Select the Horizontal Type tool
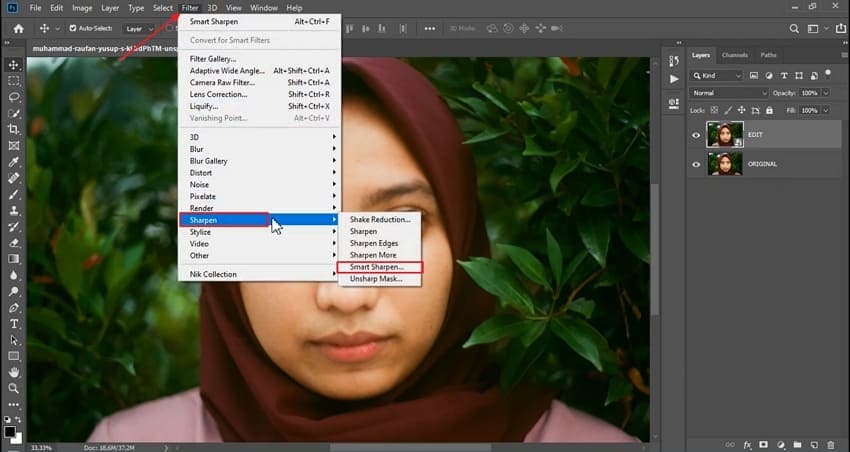 14,324
